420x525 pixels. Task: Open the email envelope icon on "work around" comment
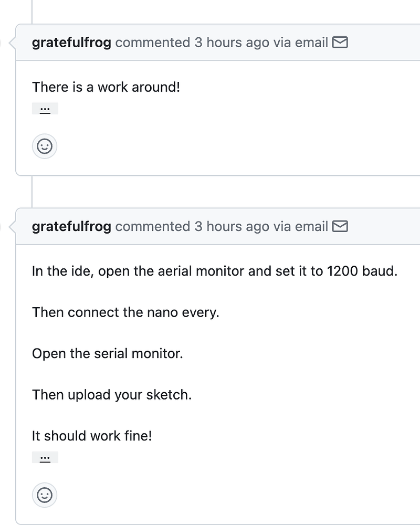(x=340, y=43)
